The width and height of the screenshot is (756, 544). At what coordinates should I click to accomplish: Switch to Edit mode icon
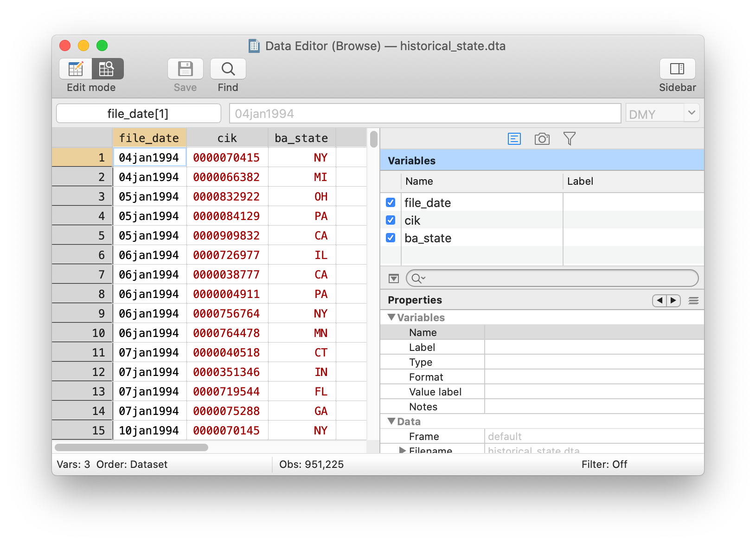(x=76, y=69)
